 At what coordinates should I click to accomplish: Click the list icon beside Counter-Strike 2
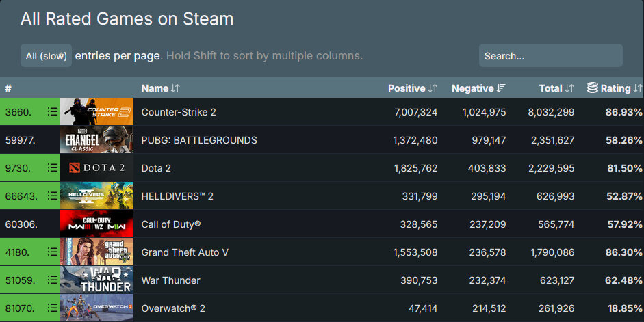pyautogui.click(x=52, y=111)
